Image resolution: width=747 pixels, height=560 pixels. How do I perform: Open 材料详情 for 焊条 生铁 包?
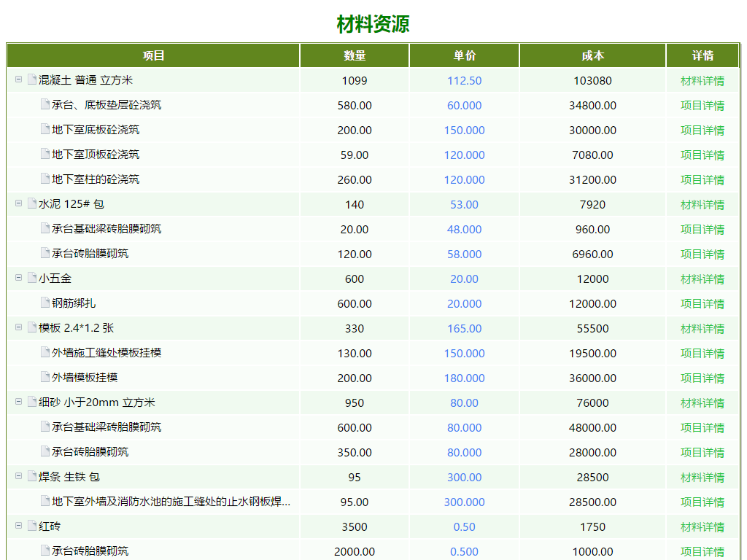(703, 477)
